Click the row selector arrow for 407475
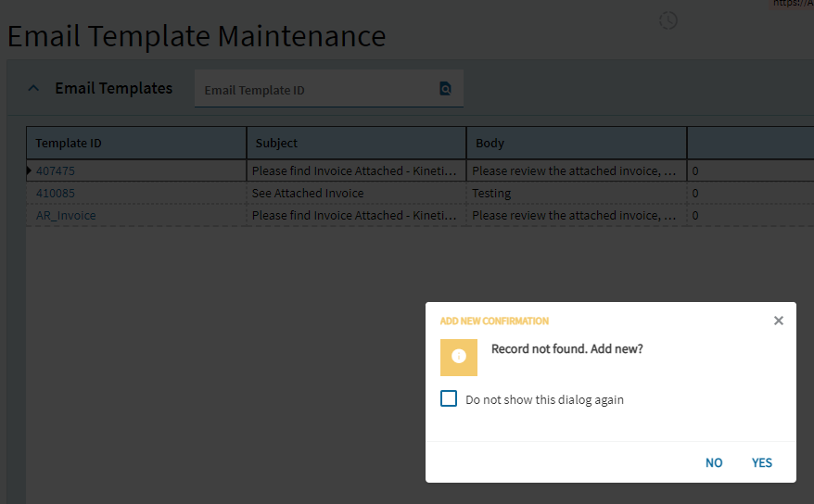 [30, 171]
